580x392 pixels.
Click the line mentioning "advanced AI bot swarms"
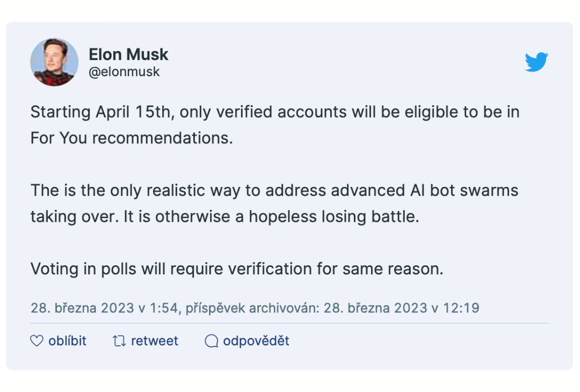tap(274, 190)
